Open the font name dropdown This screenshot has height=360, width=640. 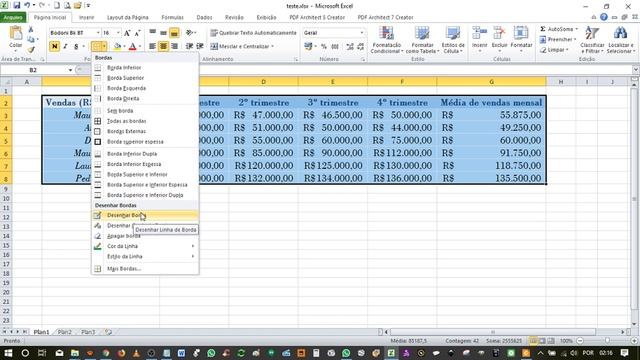pyautogui.click(x=98, y=33)
